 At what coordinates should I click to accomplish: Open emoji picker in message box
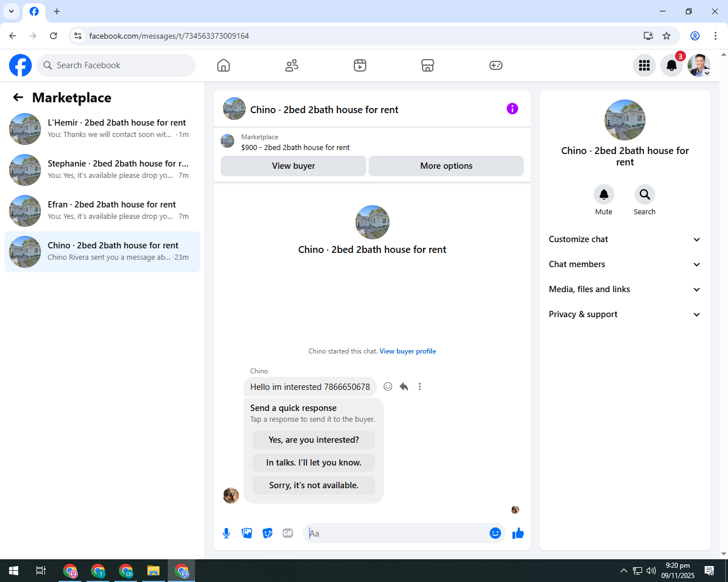tap(495, 533)
